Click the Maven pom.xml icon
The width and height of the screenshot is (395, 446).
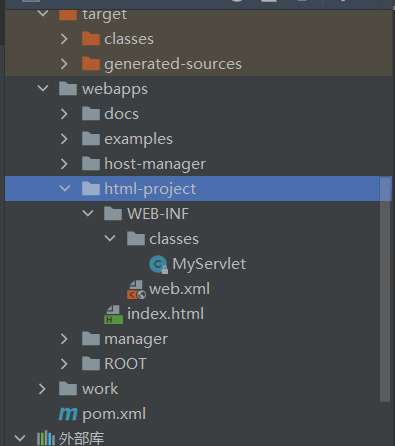[68, 414]
